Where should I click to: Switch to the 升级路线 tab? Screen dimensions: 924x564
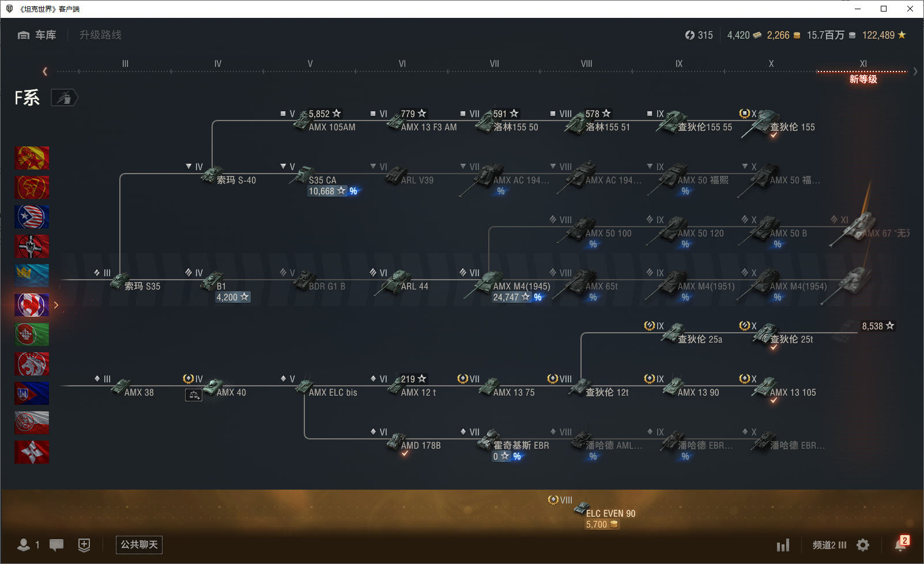100,35
